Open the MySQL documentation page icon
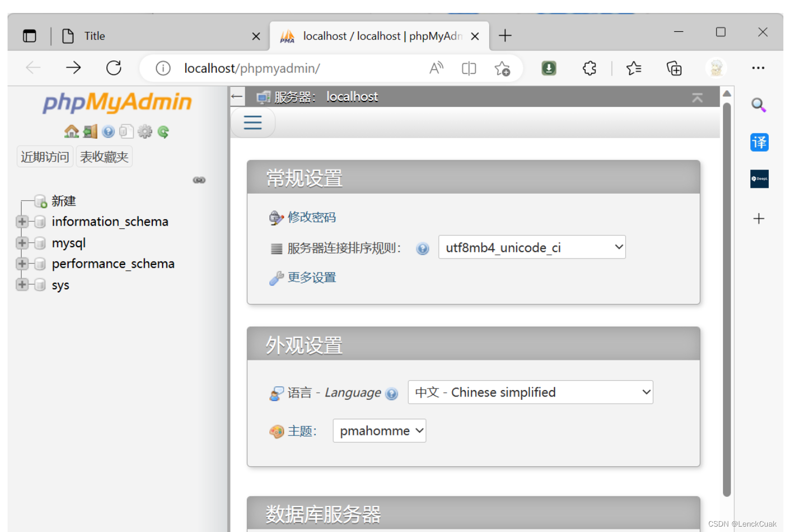 pyautogui.click(x=126, y=131)
